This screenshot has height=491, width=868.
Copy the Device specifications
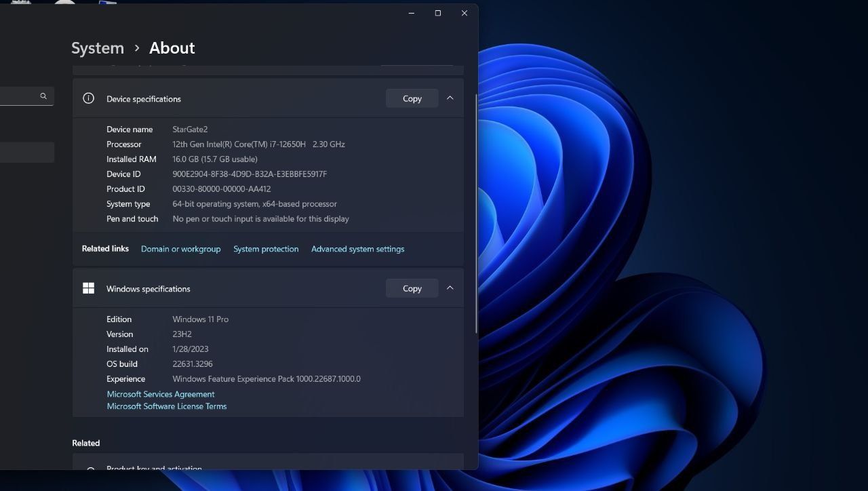coord(412,98)
